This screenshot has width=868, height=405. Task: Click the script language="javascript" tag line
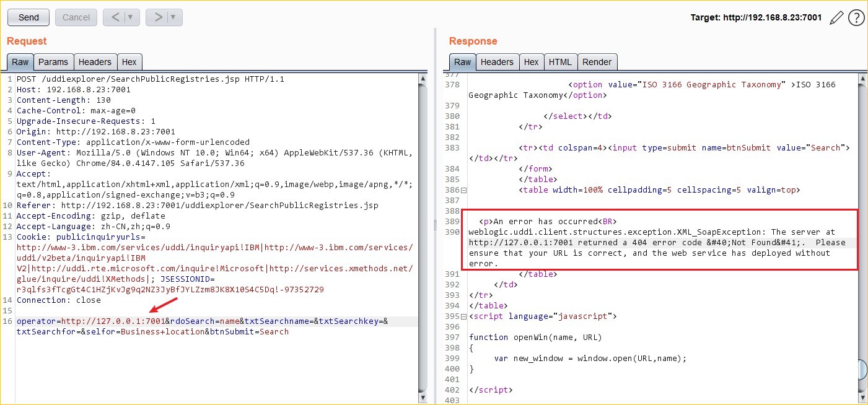click(543, 316)
